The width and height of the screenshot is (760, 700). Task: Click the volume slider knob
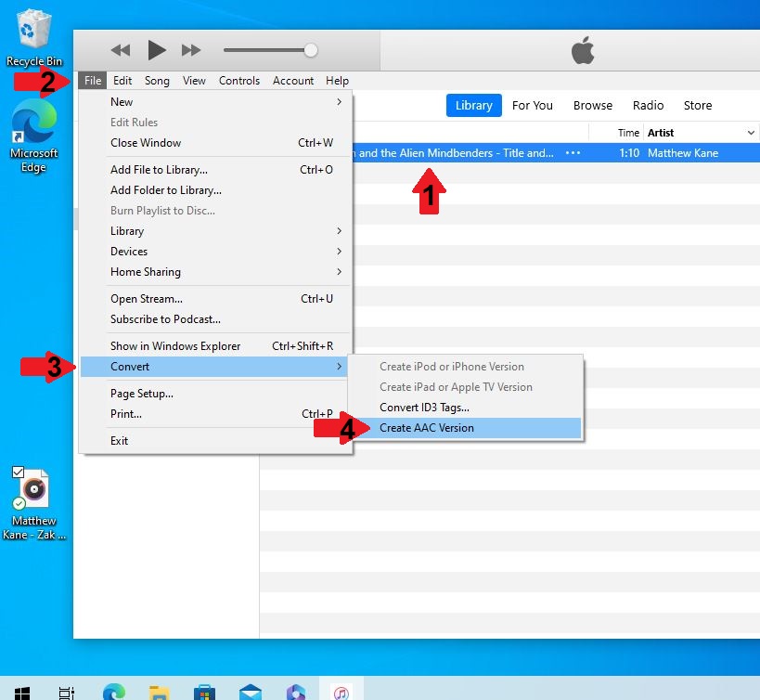[311, 50]
